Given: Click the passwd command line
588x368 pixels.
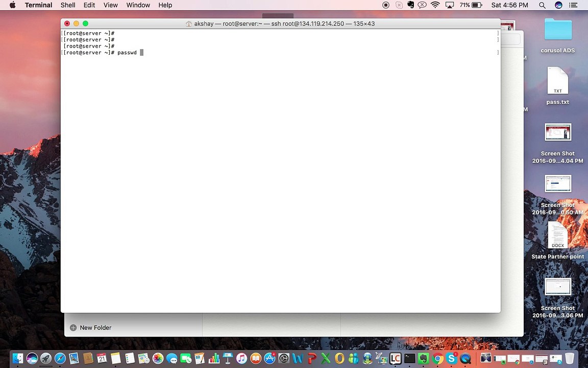Looking at the screenshot, I should click(102, 53).
